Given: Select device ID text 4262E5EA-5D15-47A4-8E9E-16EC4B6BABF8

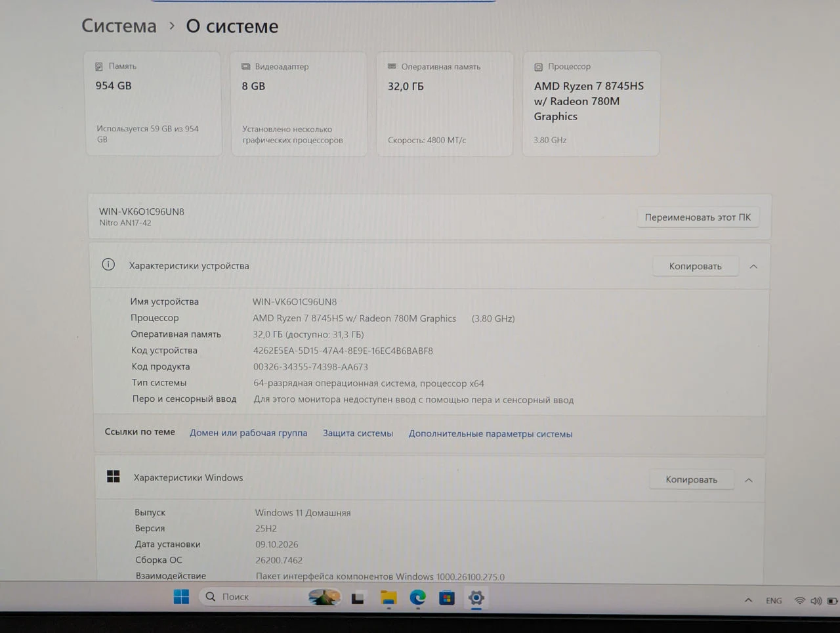Looking at the screenshot, I should click(x=343, y=351).
